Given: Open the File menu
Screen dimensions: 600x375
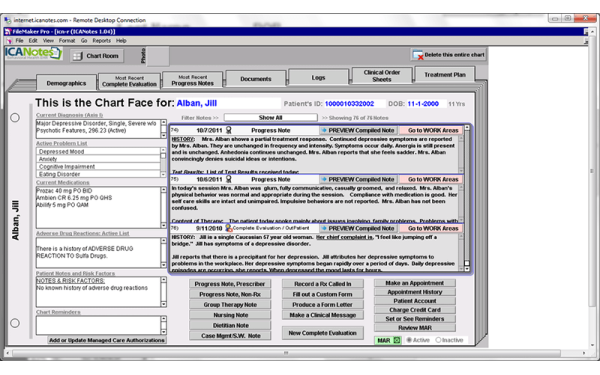Looking at the screenshot, I should point(20,41).
